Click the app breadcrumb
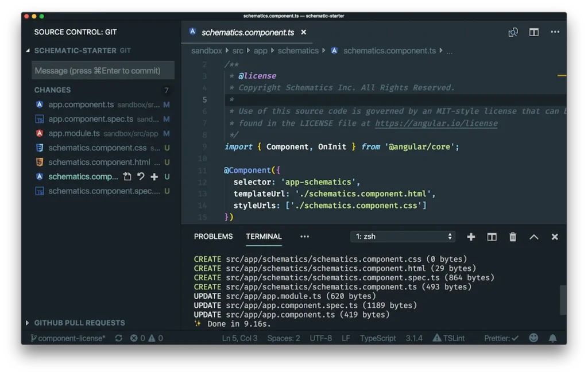Screen dimensions: 588x375 tap(261, 51)
